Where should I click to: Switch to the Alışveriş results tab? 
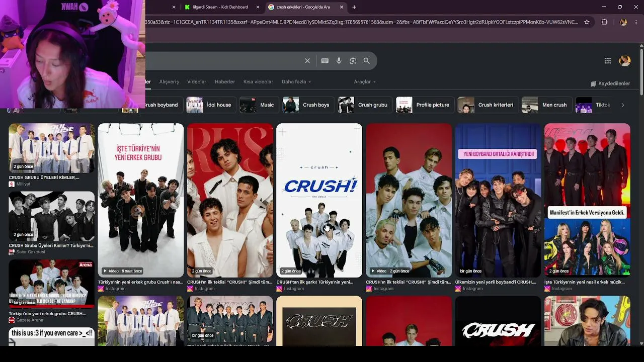click(x=169, y=82)
